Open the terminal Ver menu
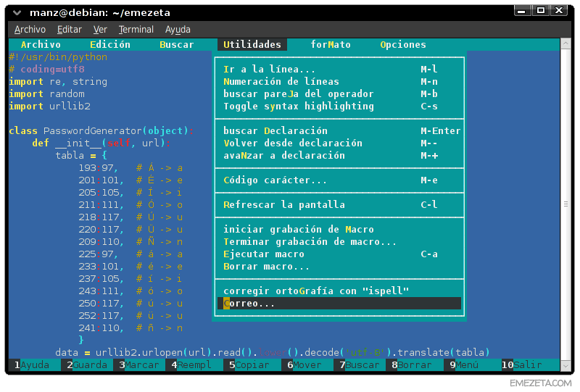580x392 pixels. tap(100, 30)
